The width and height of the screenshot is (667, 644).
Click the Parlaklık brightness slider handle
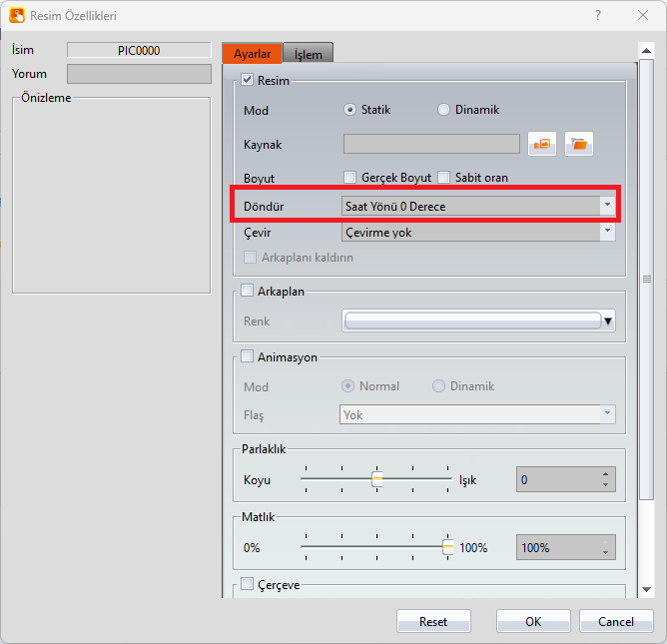coord(377,479)
